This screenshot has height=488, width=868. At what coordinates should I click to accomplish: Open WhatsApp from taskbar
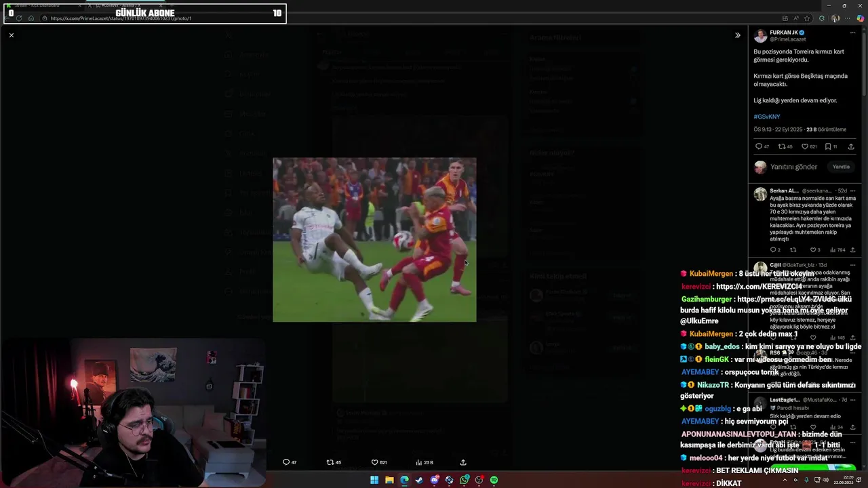464,480
